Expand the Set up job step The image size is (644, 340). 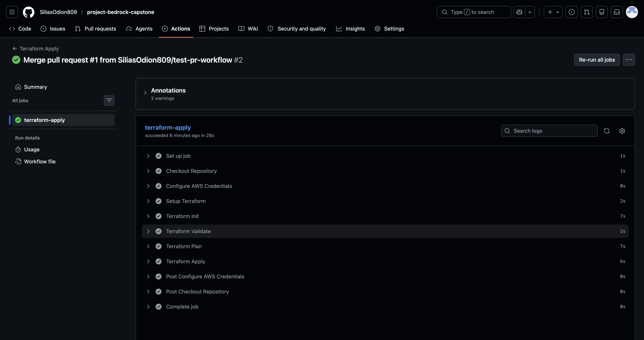tap(385, 156)
